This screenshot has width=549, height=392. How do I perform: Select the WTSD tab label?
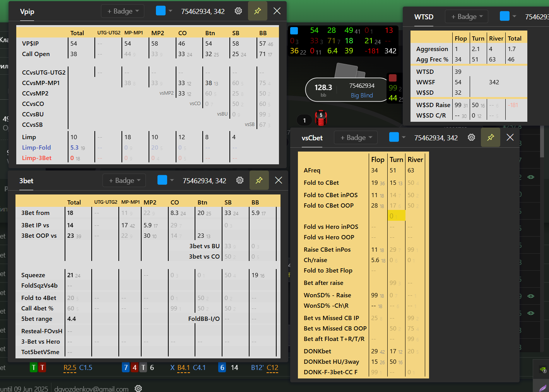(424, 17)
